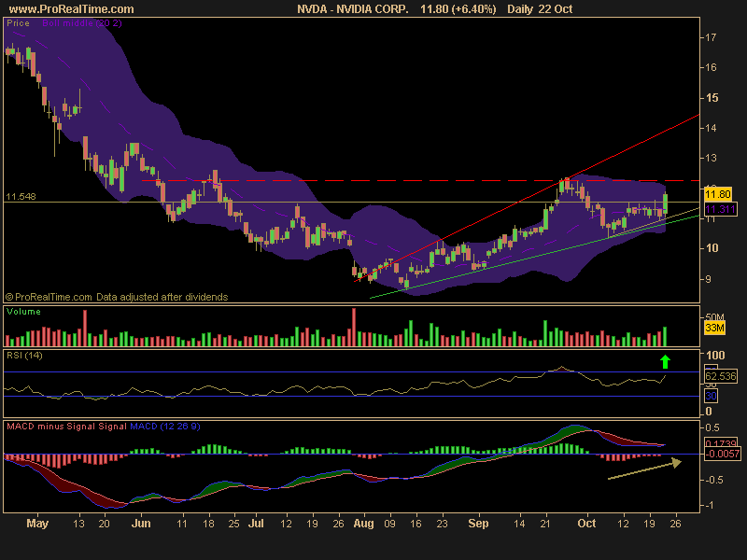Click the Daily 22 Oct timeframe label
The width and height of the screenshot is (747, 560).
pos(540,9)
